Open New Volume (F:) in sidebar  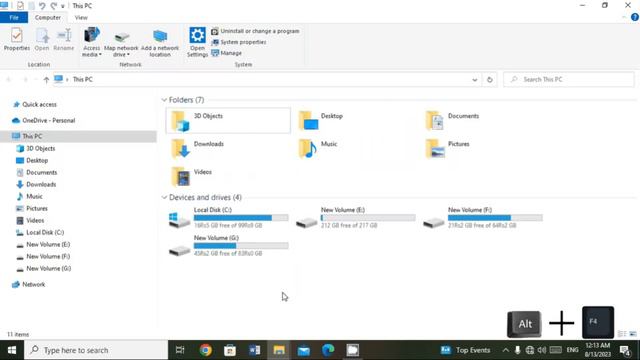pos(48,256)
